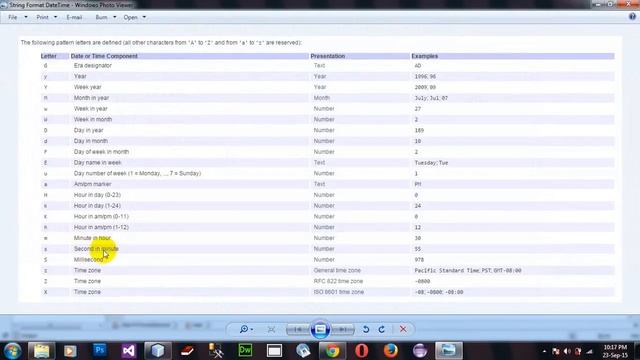The image size is (640, 360).
Task: Click 'Day of week in month' cell
Action: [101, 151]
